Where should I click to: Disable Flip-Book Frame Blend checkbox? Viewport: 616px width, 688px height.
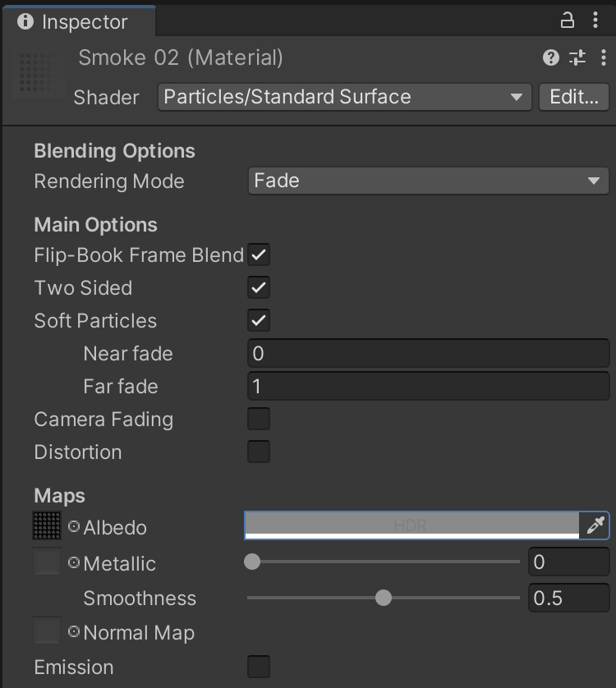(x=259, y=255)
